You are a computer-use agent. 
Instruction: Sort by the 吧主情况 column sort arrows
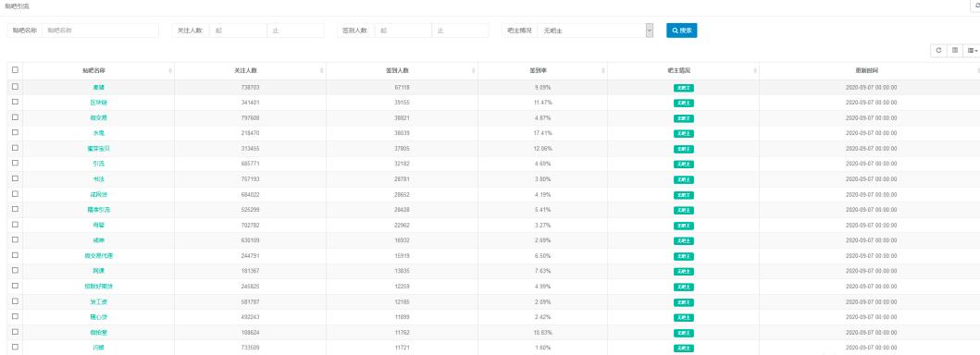pos(755,71)
